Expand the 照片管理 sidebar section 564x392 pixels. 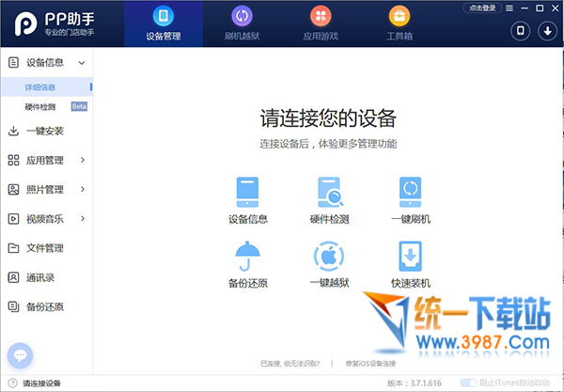click(x=83, y=189)
